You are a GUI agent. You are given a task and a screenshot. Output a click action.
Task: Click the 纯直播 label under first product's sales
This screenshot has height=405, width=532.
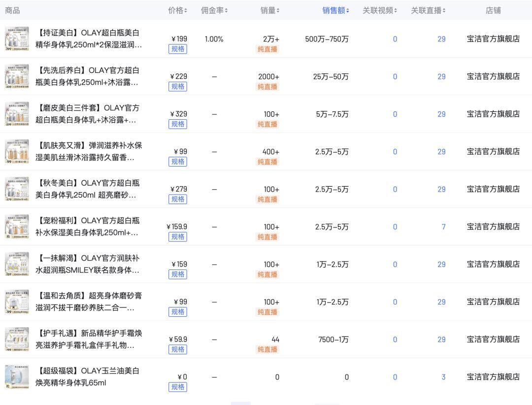tap(267, 49)
